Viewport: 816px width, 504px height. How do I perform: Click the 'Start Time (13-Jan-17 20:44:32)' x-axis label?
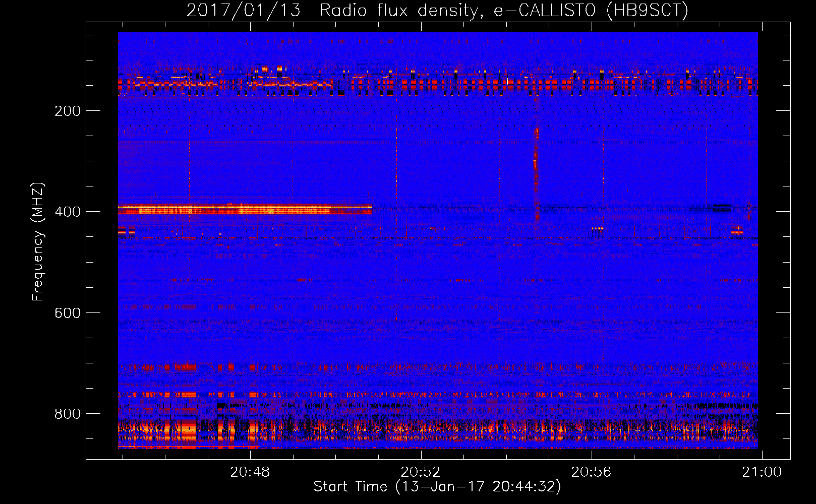click(437, 487)
